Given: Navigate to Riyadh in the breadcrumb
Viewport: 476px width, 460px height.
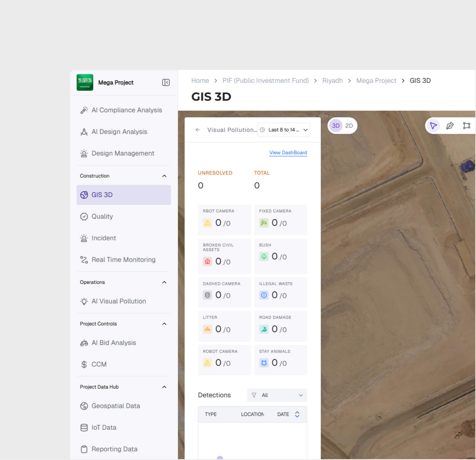Looking at the screenshot, I should point(332,80).
